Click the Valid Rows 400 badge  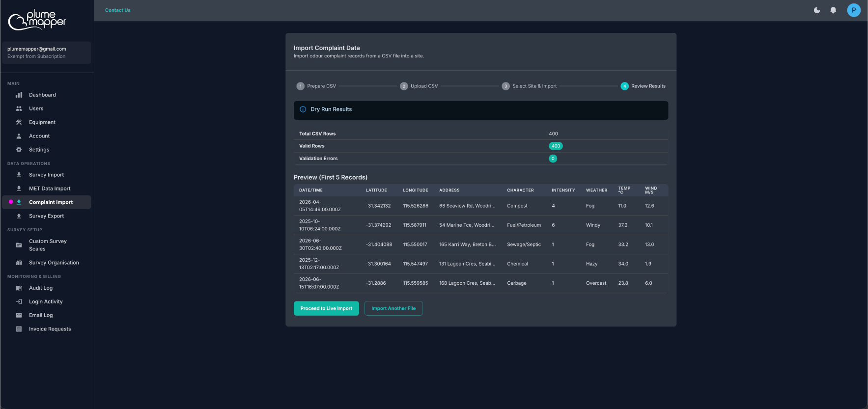tap(556, 146)
